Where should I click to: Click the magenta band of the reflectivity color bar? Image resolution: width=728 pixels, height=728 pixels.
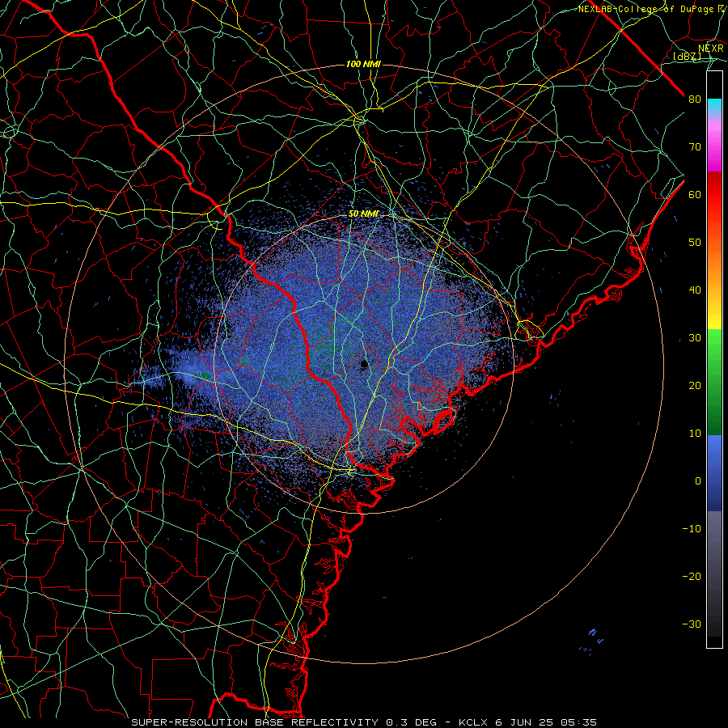[x=714, y=149]
